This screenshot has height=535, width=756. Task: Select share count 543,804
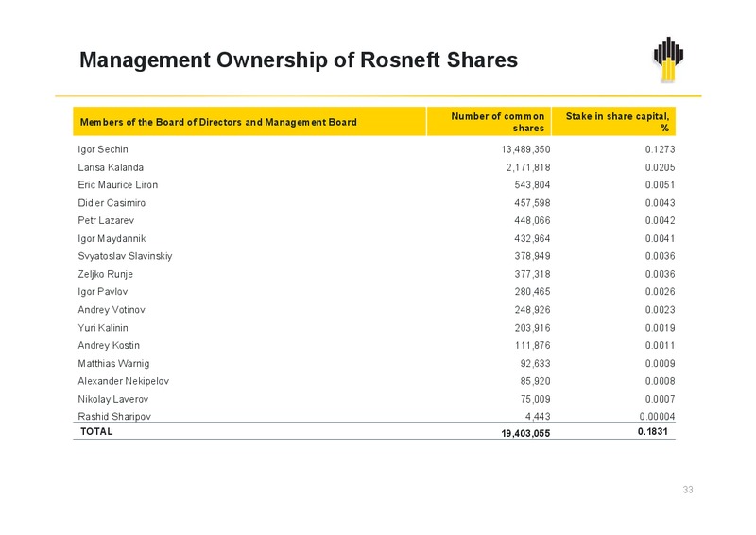pos(532,184)
